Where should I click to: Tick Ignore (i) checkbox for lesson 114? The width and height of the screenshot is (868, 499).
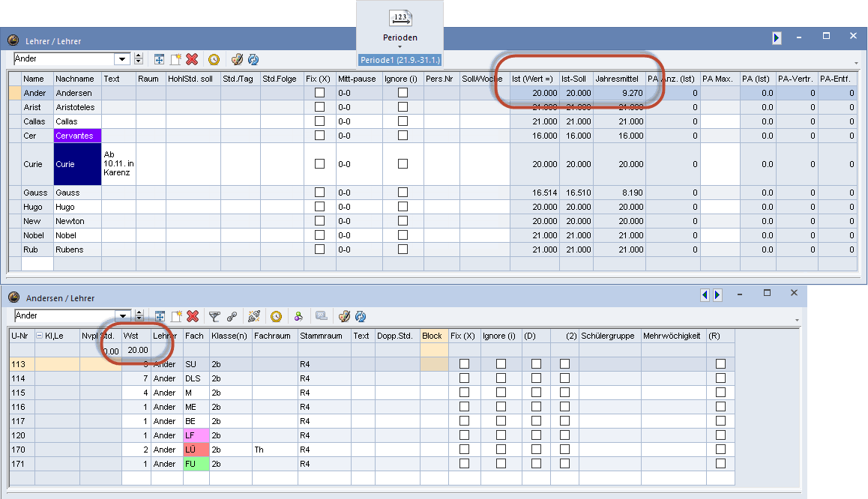click(x=501, y=378)
